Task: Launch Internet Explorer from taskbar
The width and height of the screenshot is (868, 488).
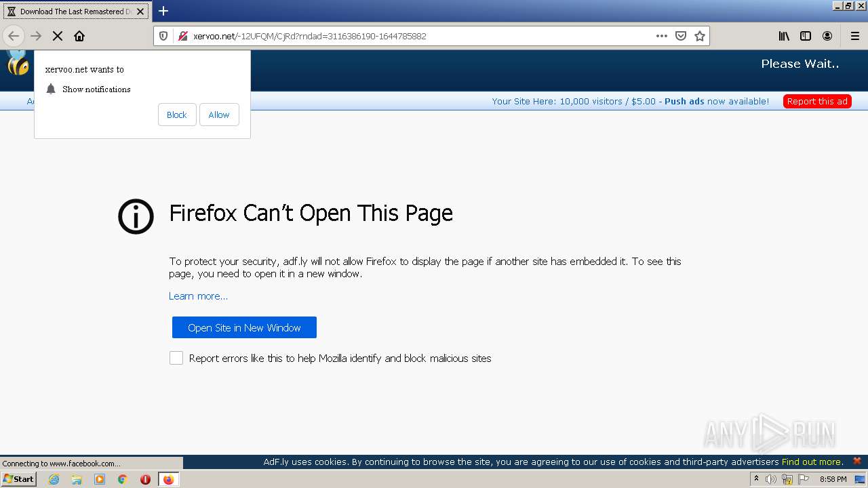Action: tap(54, 479)
